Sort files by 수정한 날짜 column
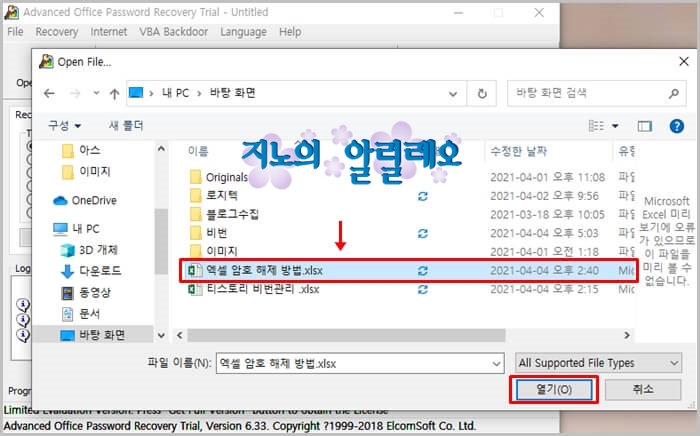 [518, 151]
